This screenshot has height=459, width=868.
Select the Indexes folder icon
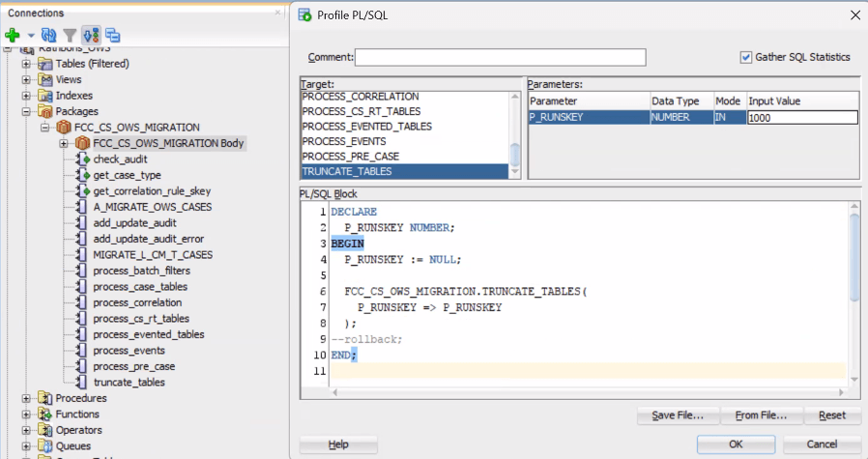pos(44,96)
